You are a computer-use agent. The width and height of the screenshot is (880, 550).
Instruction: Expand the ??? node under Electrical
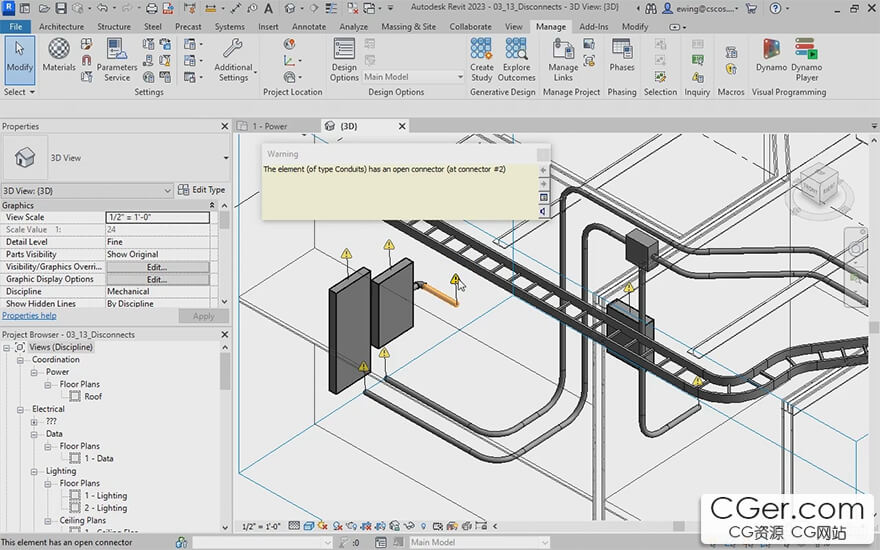pyautogui.click(x=35, y=422)
